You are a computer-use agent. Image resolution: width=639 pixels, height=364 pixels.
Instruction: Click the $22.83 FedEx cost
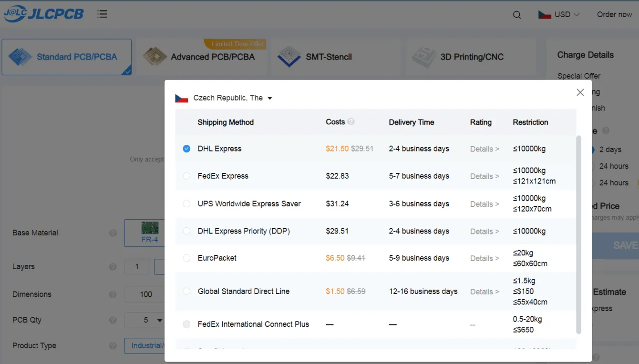pyautogui.click(x=338, y=176)
